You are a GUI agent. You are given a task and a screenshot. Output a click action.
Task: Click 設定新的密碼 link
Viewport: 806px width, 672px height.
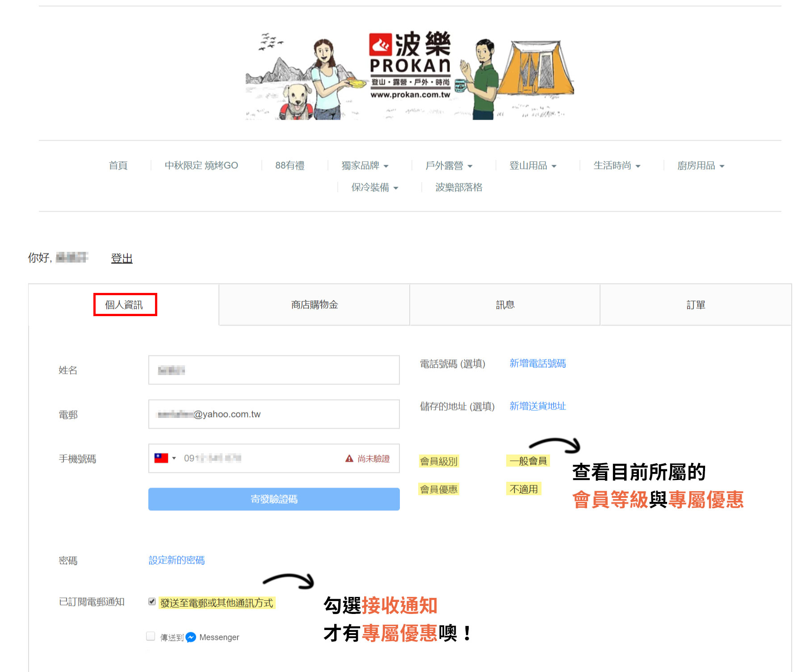176,560
